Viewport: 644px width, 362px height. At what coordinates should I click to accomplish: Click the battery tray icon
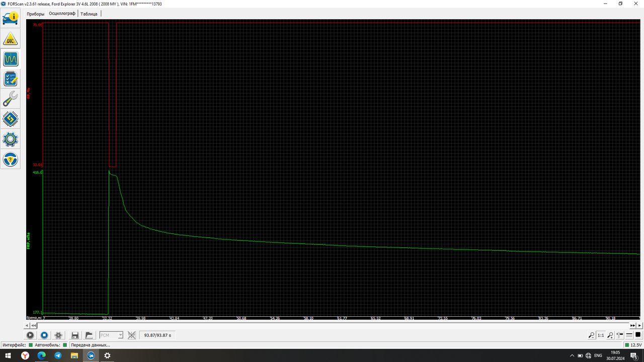[x=581, y=355]
